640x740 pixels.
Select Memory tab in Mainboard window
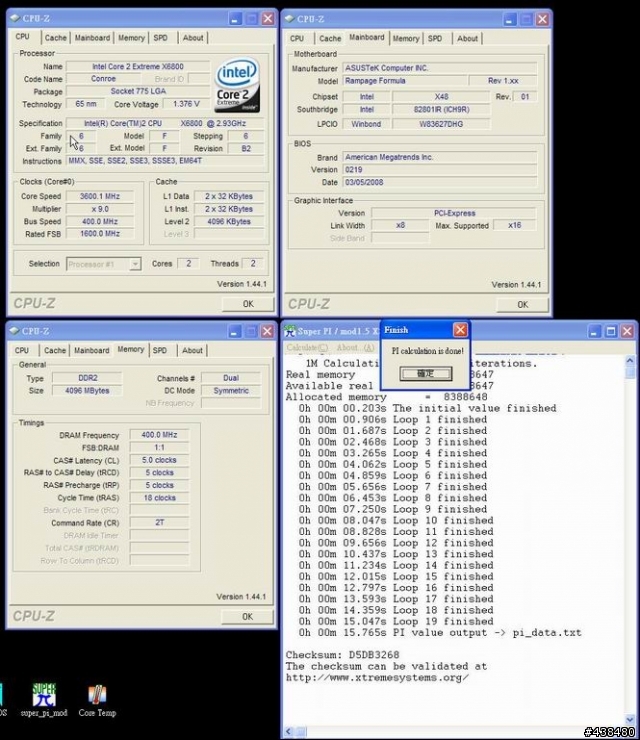point(406,39)
